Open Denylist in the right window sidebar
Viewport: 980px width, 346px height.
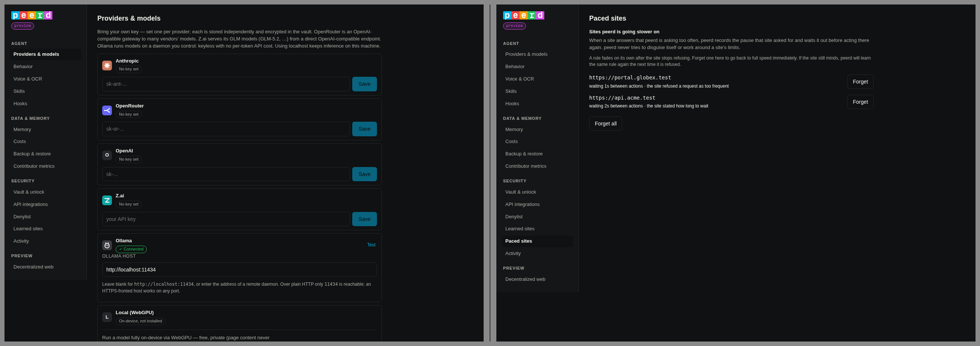tap(537, 216)
